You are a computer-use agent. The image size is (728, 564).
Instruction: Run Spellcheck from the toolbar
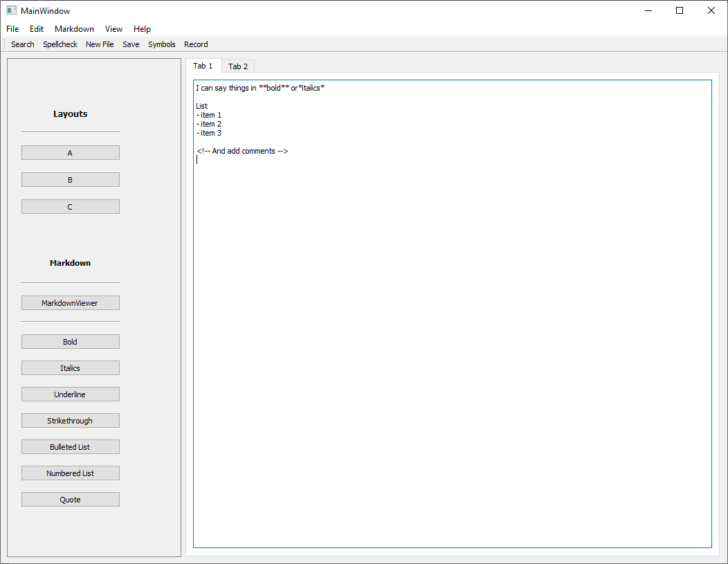pos(60,44)
